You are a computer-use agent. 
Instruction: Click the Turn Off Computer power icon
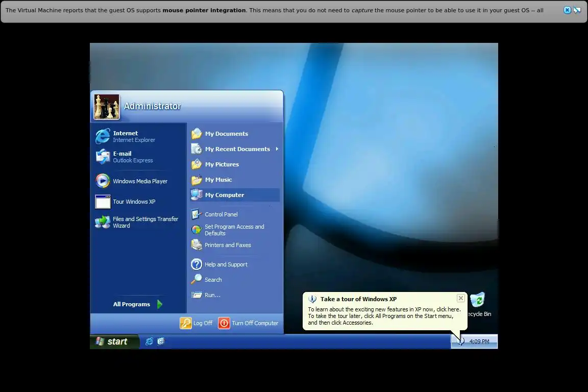[224, 323]
